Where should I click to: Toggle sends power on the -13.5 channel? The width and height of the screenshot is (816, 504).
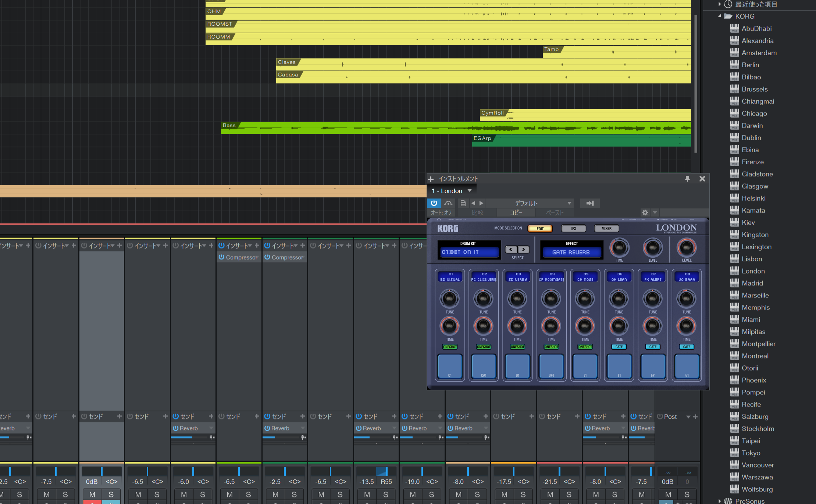[359, 416]
